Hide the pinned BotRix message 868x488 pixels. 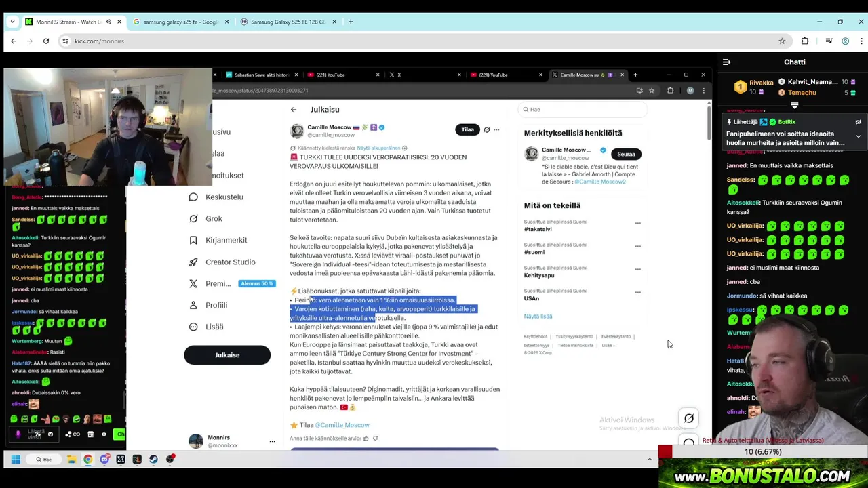coord(858,122)
